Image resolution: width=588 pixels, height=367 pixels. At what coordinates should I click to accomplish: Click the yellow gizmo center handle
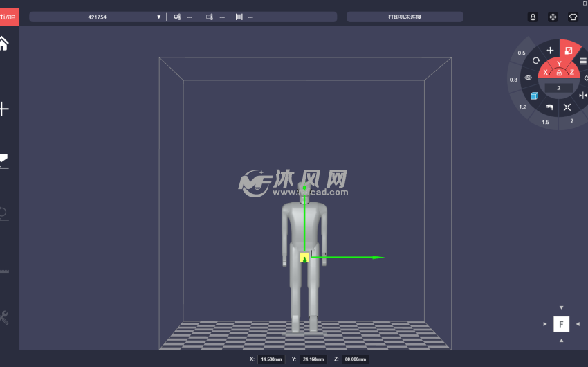tap(304, 258)
